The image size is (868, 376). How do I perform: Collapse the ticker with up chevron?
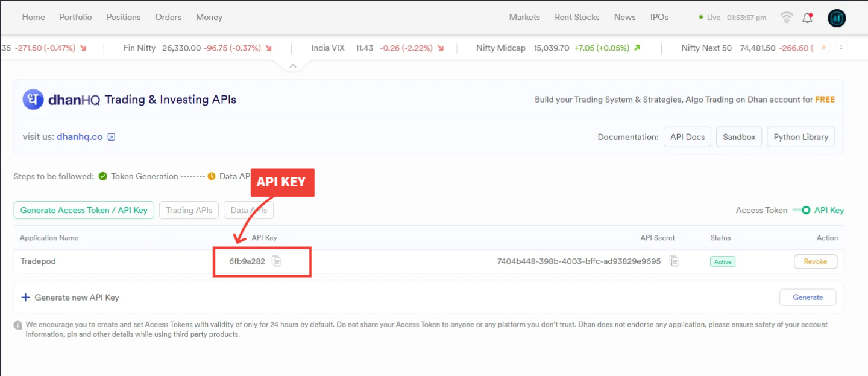point(293,66)
